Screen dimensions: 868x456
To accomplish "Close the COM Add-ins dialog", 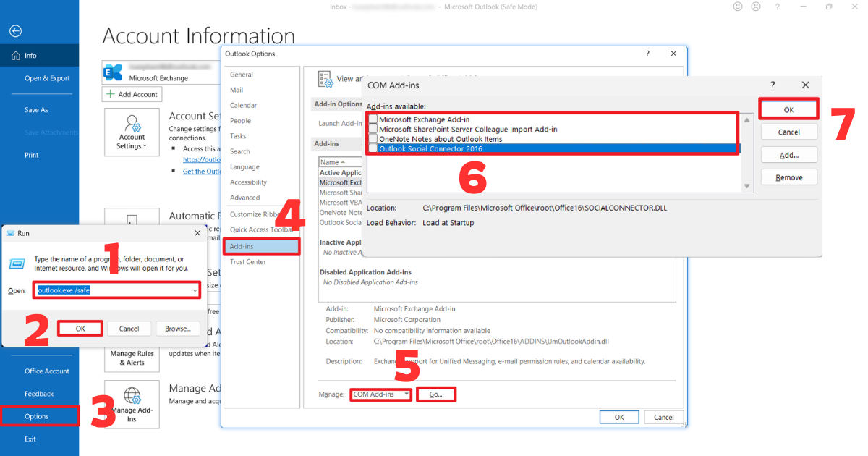I will coord(805,85).
